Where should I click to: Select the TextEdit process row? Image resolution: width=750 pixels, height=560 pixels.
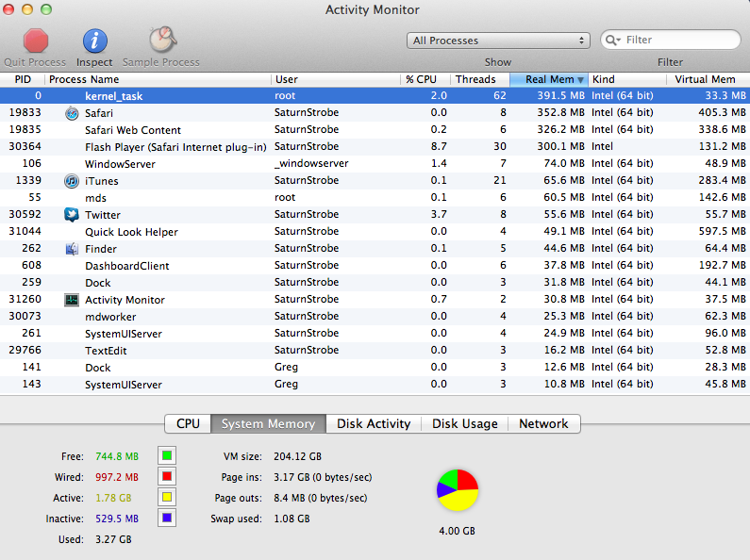pyautogui.click(x=375, y=351)
